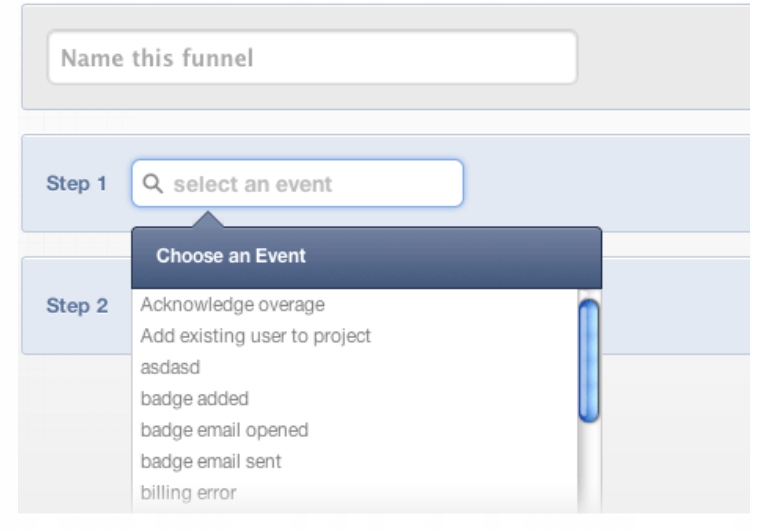Click the magnifier icon in event search
Image resolution: width=772 pixels, height=530 pixels.
pyautogui.click(x=153, y=185)
